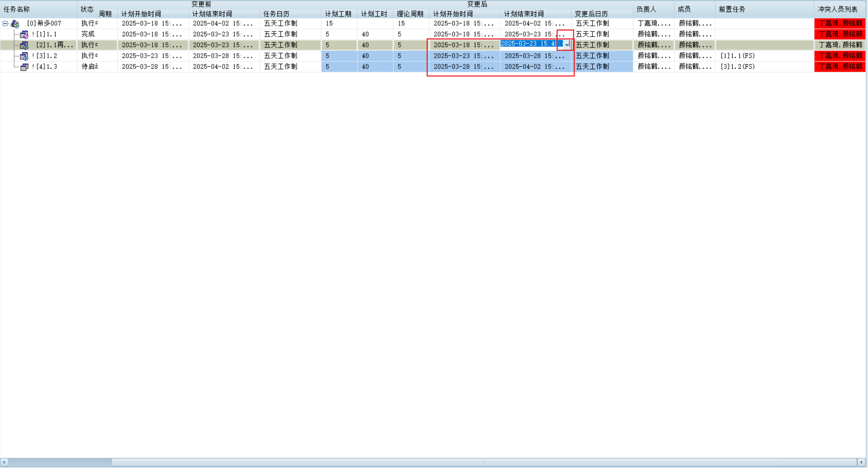868x468 pixels.
Task: Click the non-red conflict-list cell in the [2]1.1再... row
Action: [840, 45]
